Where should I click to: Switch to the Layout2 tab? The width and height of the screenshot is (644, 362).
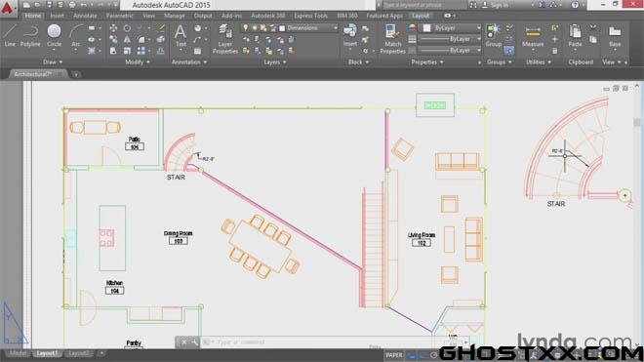[78, 353]
